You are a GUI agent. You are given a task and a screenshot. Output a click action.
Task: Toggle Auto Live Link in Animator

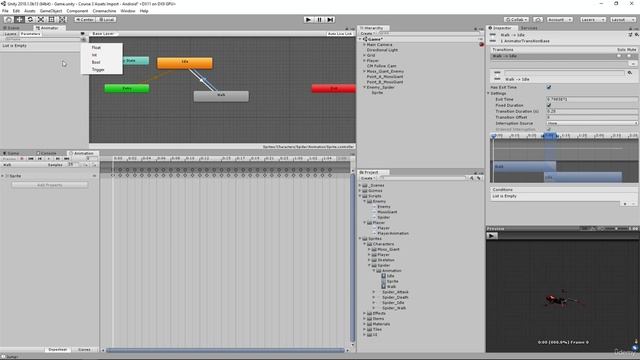(x=340, y=34)
